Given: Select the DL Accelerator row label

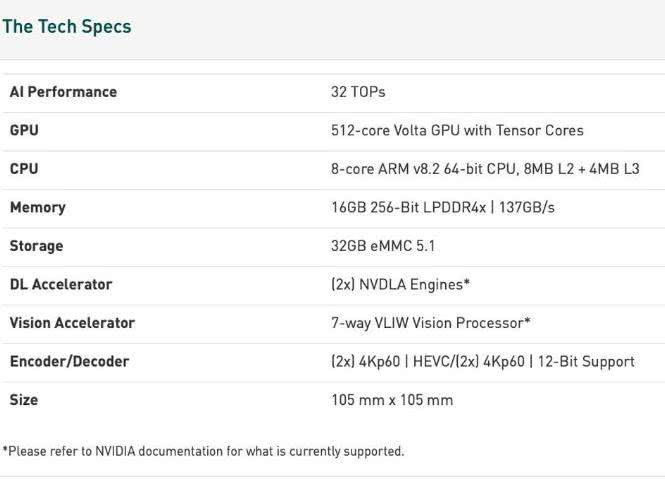Looking at the screenshot, I should point(61,285).
